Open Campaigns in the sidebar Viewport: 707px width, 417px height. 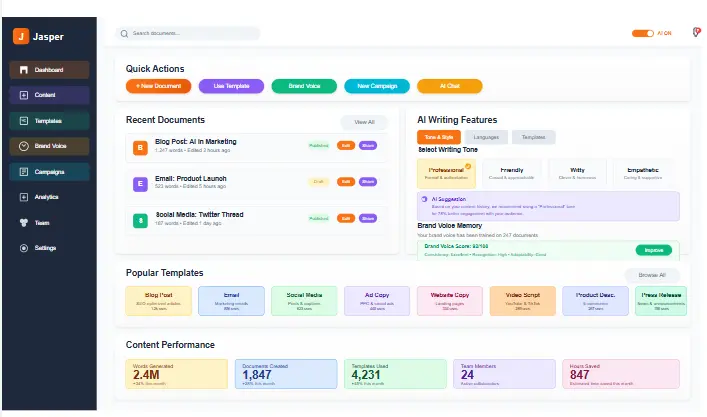coord(49,172)
